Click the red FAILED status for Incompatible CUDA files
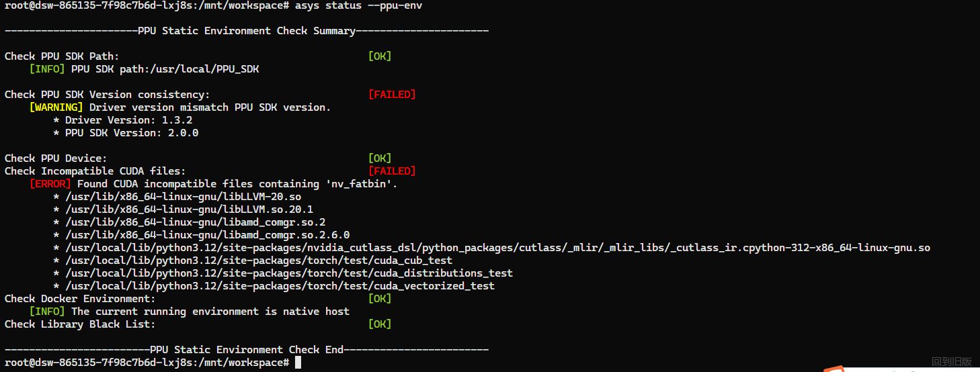 point(392,171)
